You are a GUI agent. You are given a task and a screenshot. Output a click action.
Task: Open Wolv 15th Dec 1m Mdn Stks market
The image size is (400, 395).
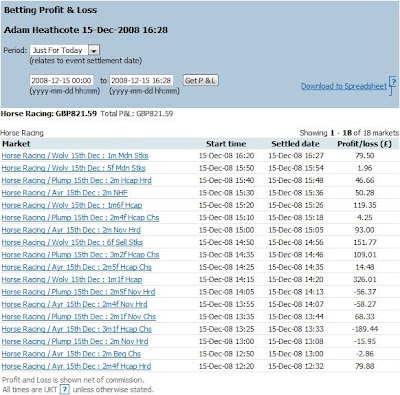tap(75, 156)
